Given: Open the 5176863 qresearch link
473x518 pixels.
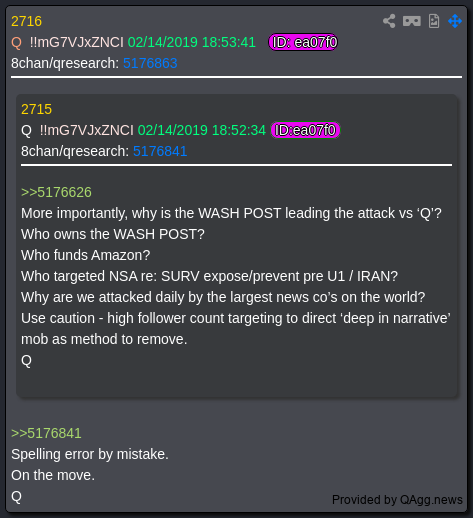Looking at the screenshot, I should [150, 63].
